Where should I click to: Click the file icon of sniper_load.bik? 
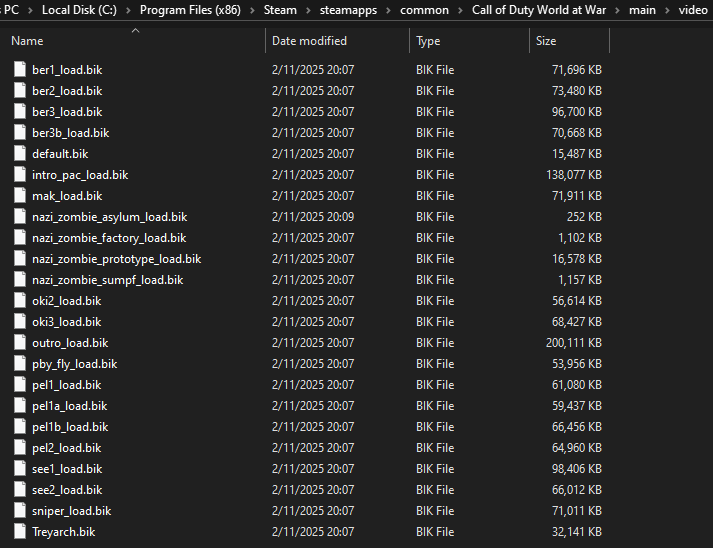[20, 510]
